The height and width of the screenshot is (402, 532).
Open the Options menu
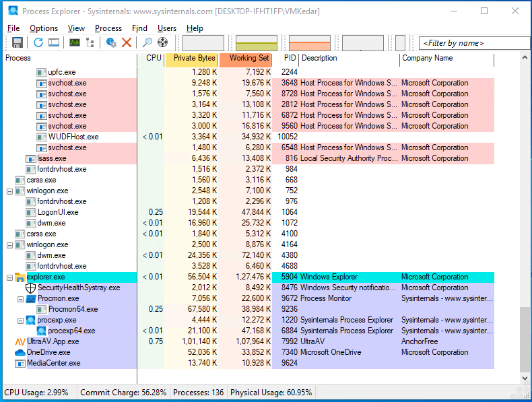(44, 28)
